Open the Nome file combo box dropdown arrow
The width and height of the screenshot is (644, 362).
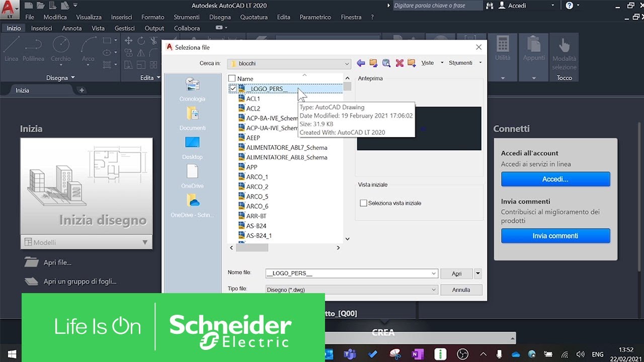pos(434,274)
